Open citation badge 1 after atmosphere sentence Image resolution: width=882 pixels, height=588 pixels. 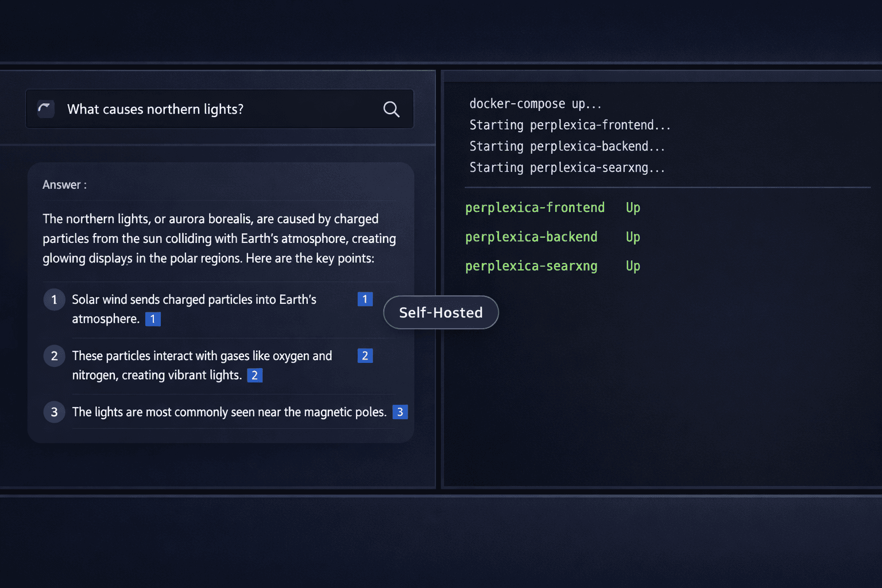[153, 319]
